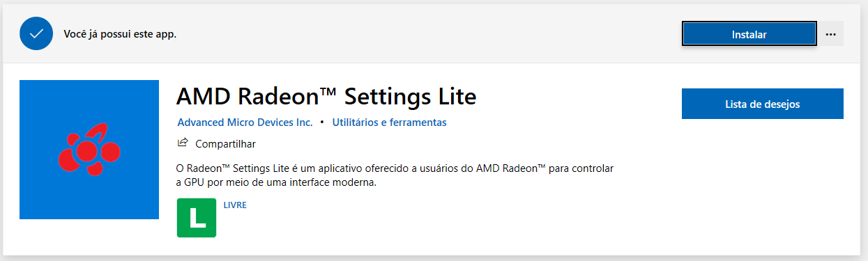
Task: Click the white space below Lista de desejos
Action: tap(763, 181)
